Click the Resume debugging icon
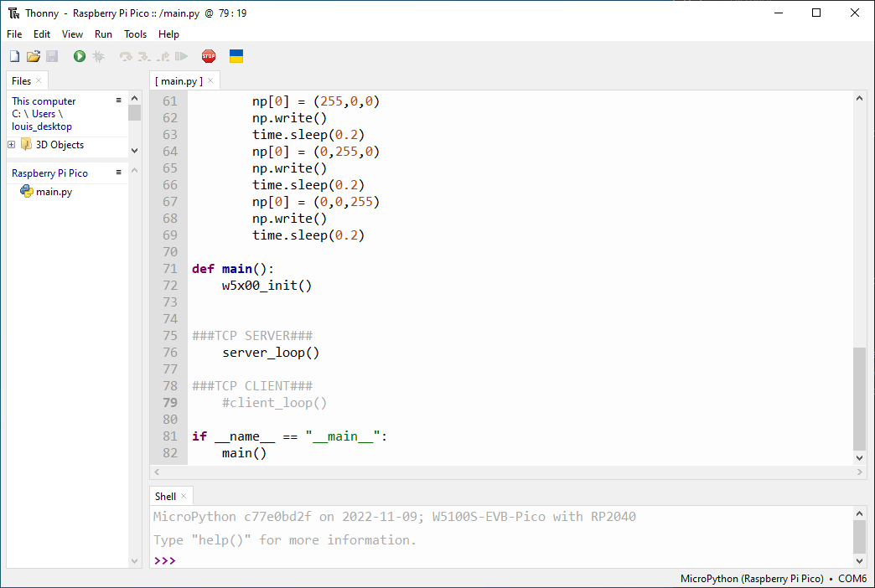This screenshot has height=588, width=875. pyautogui.click(x=181, y=56)
